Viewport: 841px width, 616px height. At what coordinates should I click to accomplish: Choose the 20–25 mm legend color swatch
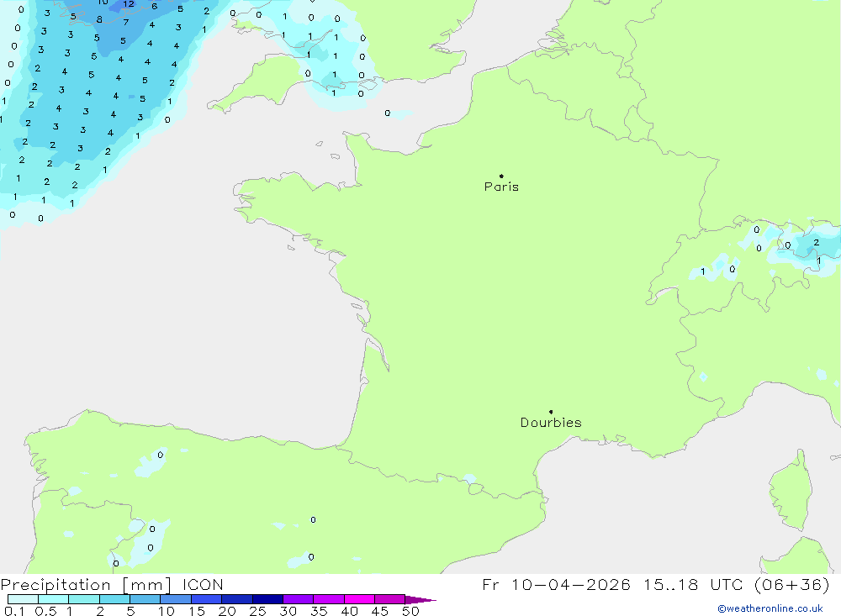(x=237, y=599)
